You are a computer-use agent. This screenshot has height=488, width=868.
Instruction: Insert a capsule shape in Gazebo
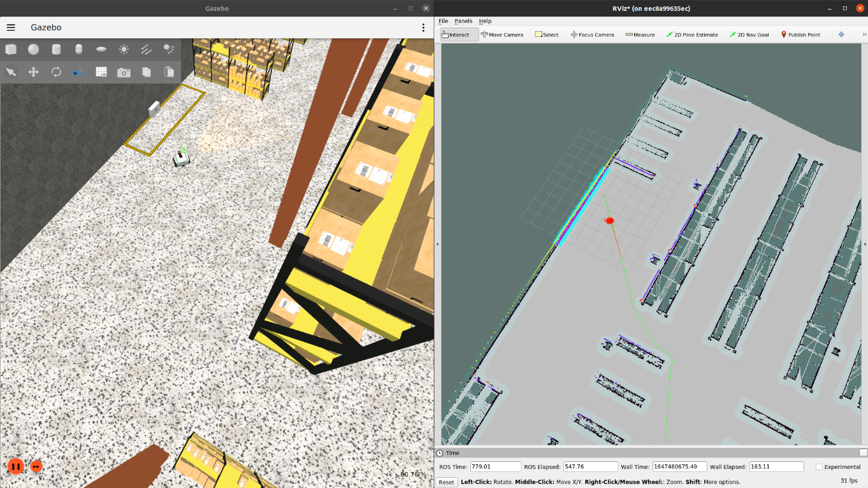click(x=78, y=49)
